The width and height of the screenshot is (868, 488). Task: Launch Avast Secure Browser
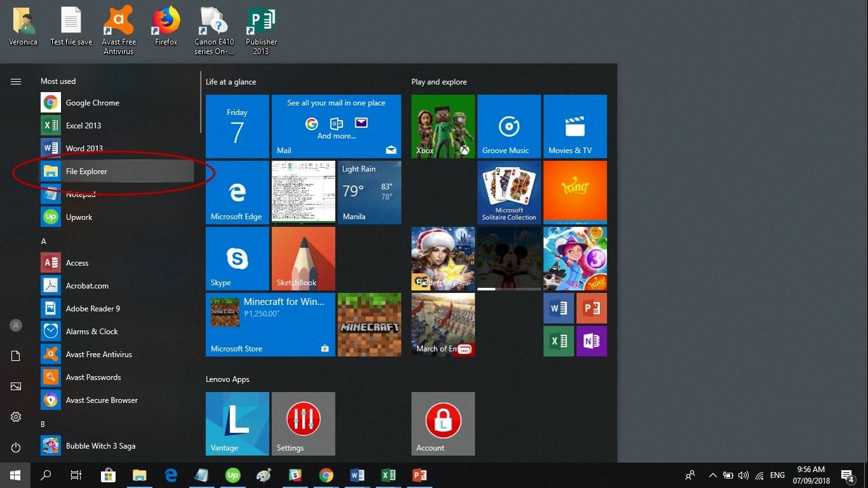pyautogui.click(x=117, y=400)
